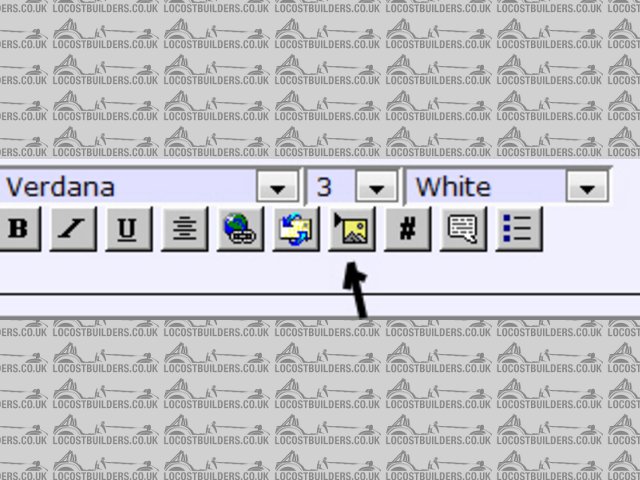Insert a quote with the speech bubble icon
640x480 pixels.
point(463,229)
